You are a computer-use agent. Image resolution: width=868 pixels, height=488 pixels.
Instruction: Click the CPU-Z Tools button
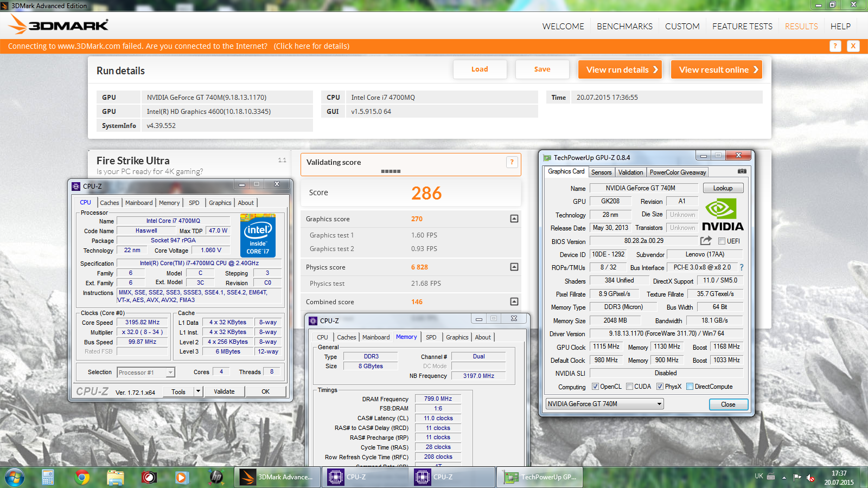(x=178, y=391)
